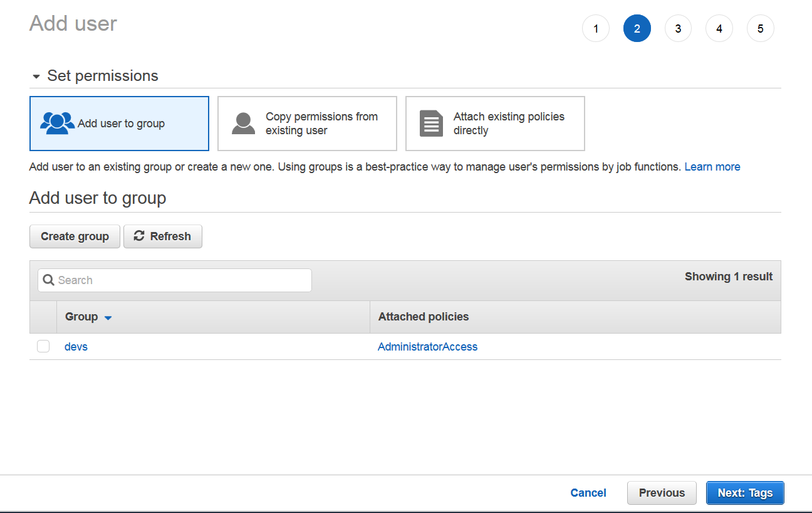Go to step 1 in wizard

coord(596,28)
